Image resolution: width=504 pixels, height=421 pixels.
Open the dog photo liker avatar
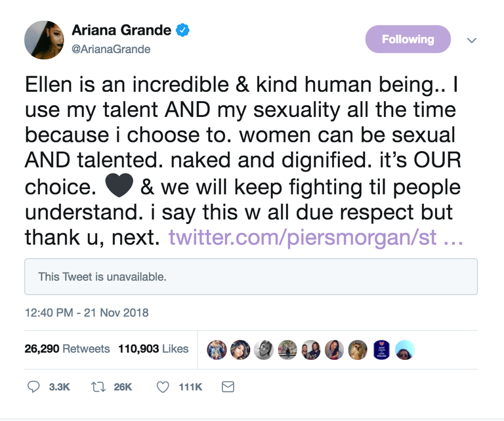coord(358,350)
